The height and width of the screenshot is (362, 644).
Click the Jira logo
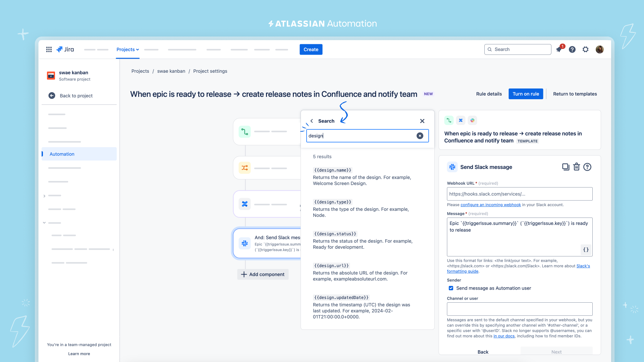(65, 49)
